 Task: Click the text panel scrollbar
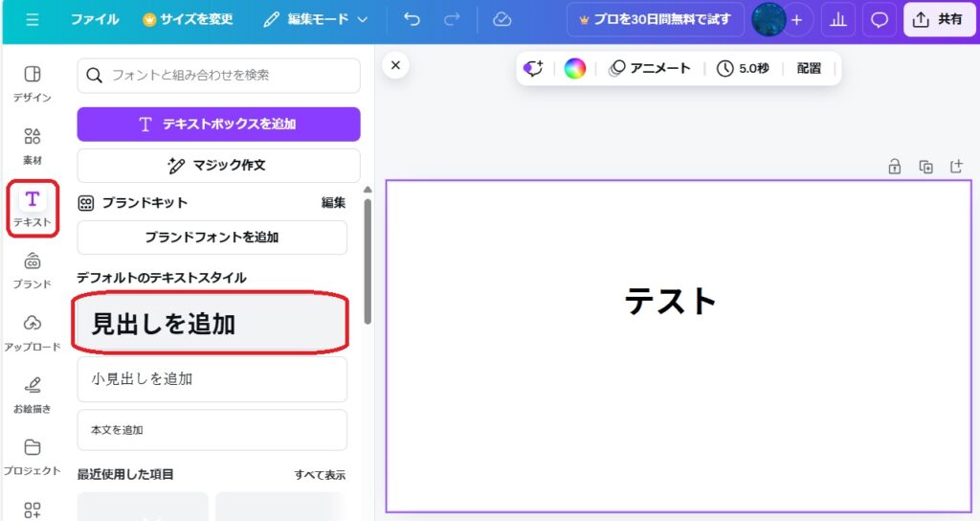point(367,260)
